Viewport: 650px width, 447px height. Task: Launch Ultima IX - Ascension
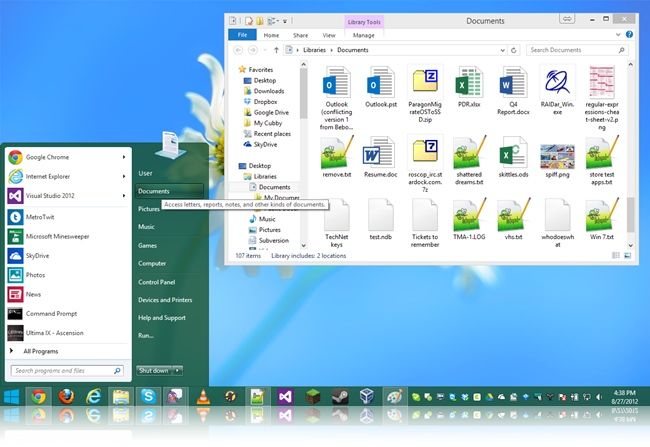click(68, 333)
